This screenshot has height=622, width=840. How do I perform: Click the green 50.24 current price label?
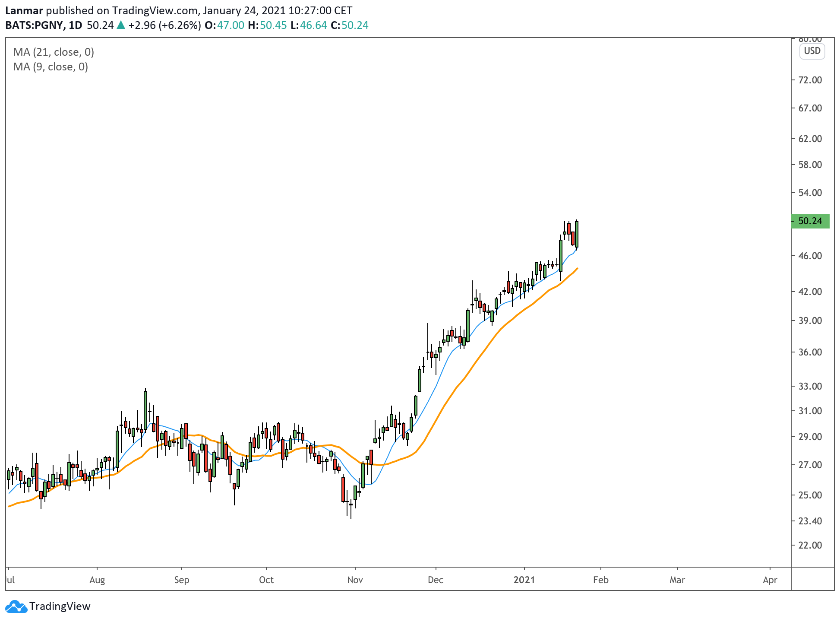point(810,221)
